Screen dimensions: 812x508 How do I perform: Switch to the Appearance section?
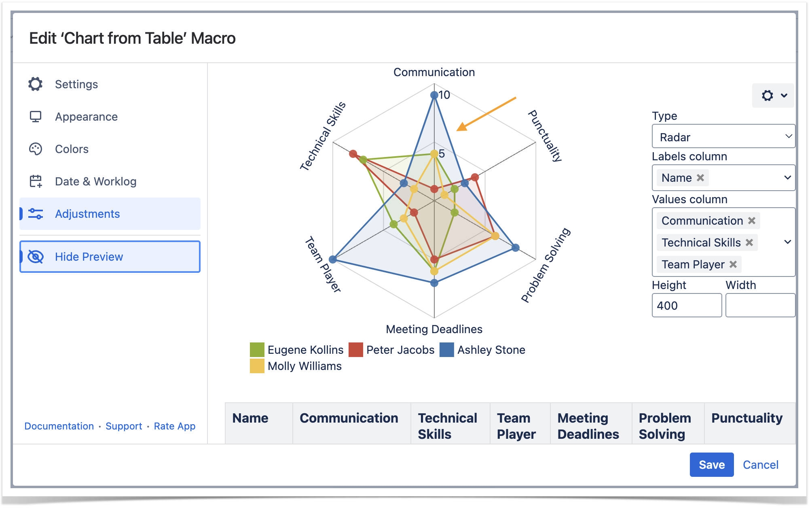click(x=87, y=117)
